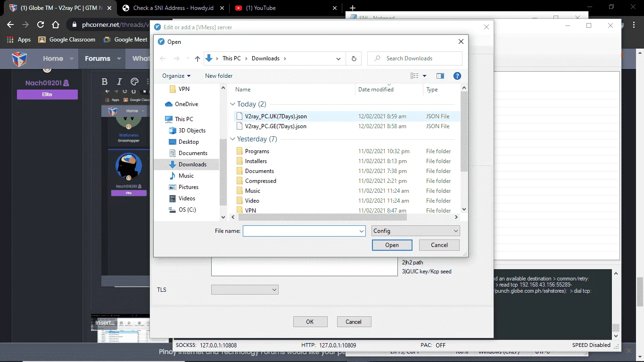Open the Apps shortcut in bookmarks bar

pyautogui.click(x=19, y=40)
